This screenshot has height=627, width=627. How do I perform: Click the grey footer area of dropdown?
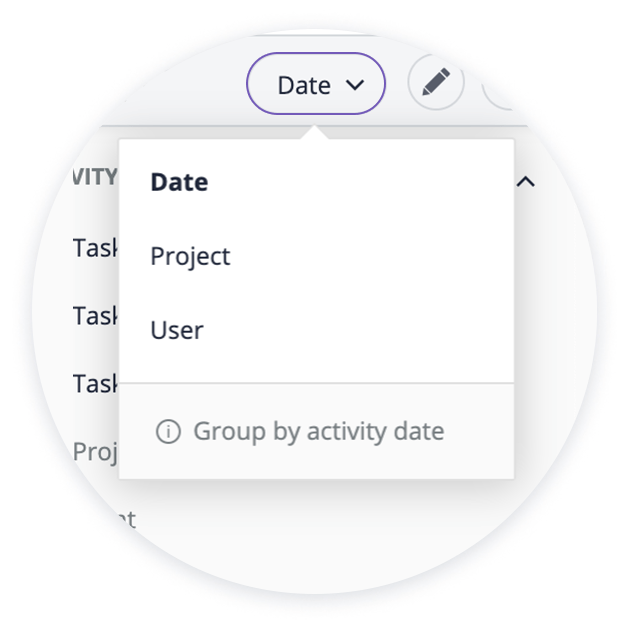click(x=316, y=431)
